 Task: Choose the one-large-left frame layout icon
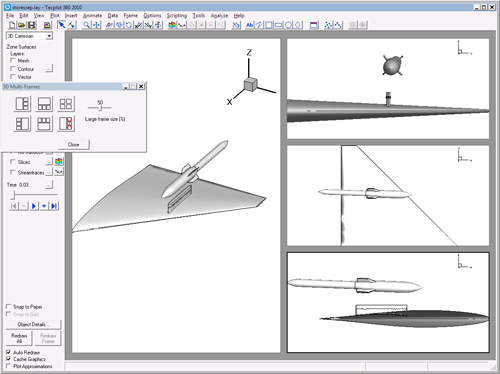(22, 104)
